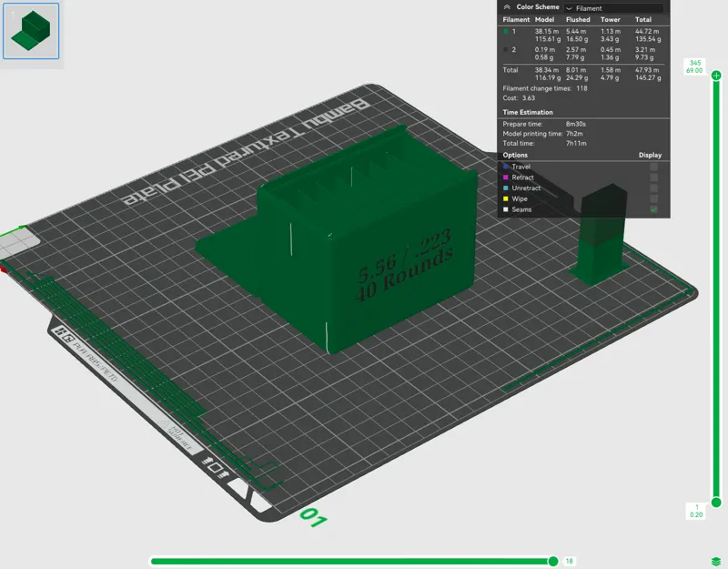Click the Time Estimation heading

point(528,112)
